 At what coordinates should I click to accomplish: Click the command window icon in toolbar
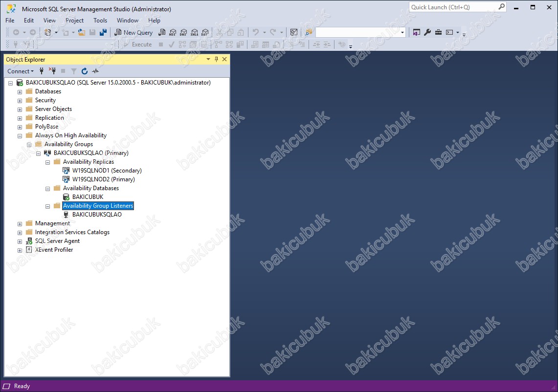(x=449, y=32)
